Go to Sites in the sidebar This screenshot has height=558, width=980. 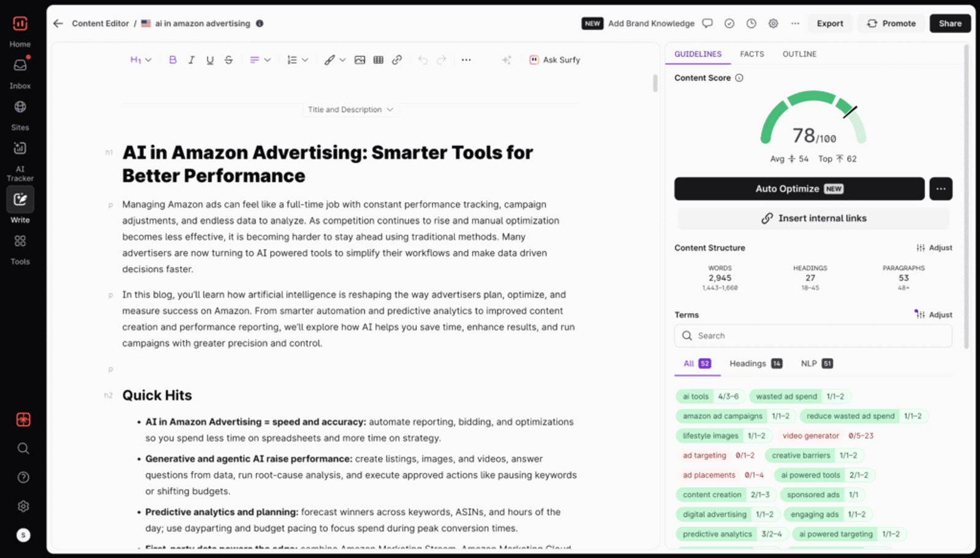[20, 115]
